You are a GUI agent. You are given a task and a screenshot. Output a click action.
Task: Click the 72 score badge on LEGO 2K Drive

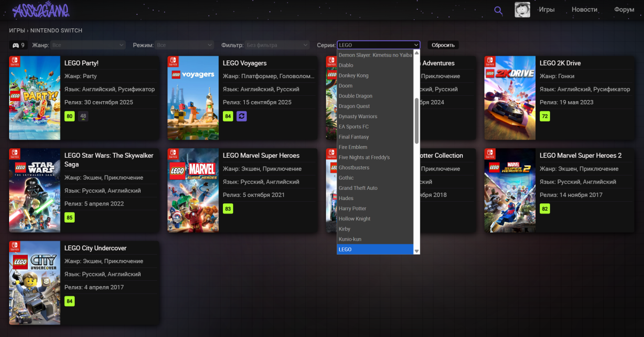pos(545,116)
